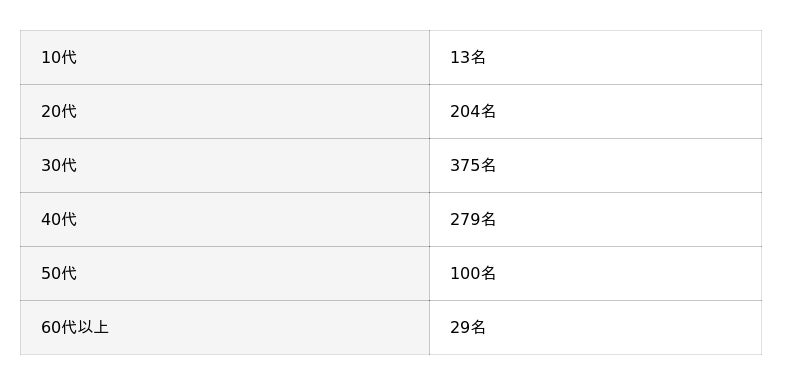Click the 50代 age group cell
The image size is (800, 385).
click(x=225, y=274)
